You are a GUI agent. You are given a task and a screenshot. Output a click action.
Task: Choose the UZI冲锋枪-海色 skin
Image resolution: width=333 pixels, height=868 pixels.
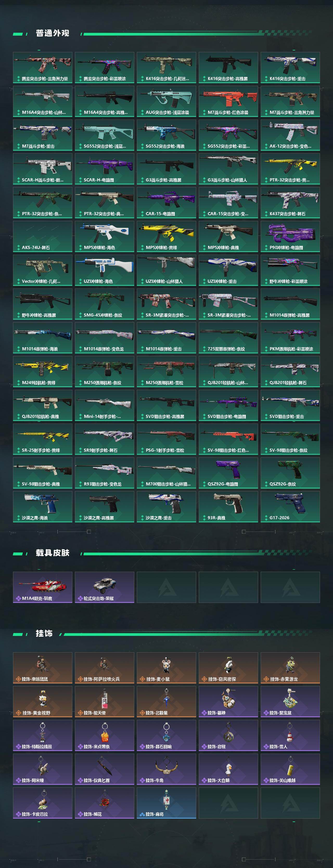[x=105, y=270]
